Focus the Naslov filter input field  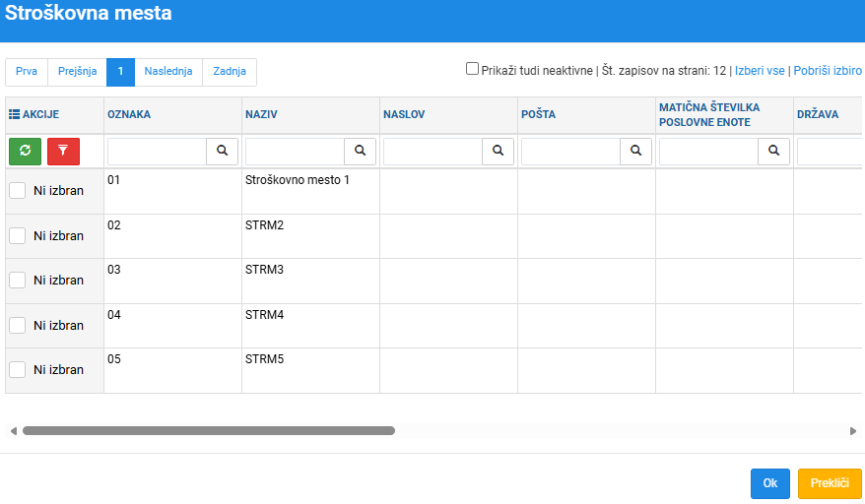coord(433,151)
